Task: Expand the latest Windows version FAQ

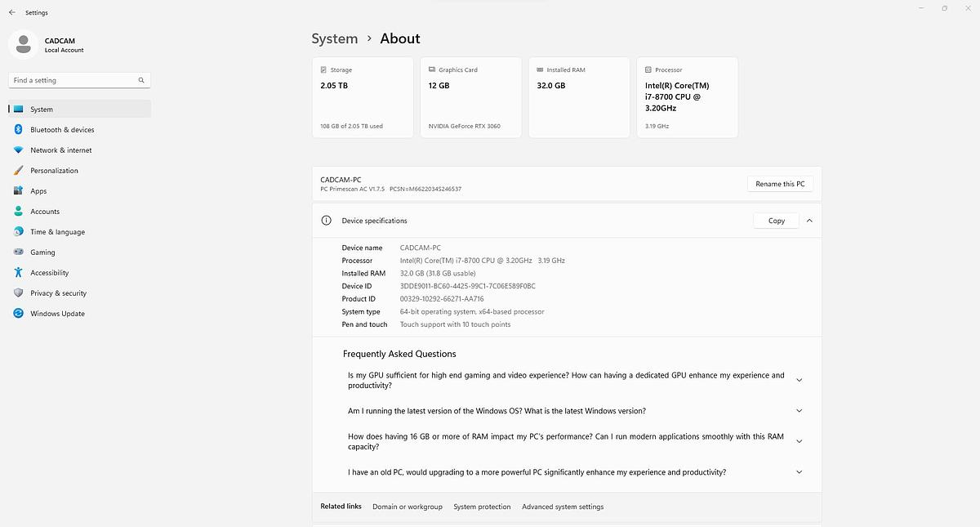Action: pos(799,411)
